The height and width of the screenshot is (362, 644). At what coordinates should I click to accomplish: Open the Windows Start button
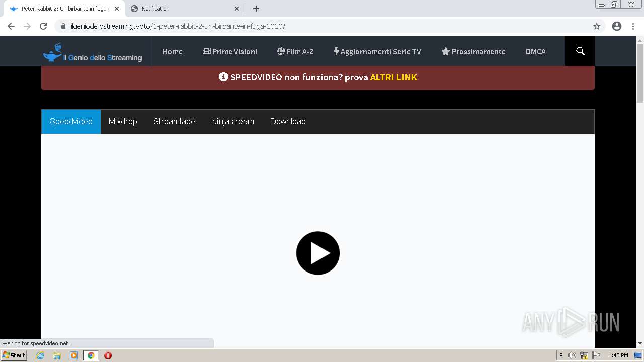click(14, 355)
